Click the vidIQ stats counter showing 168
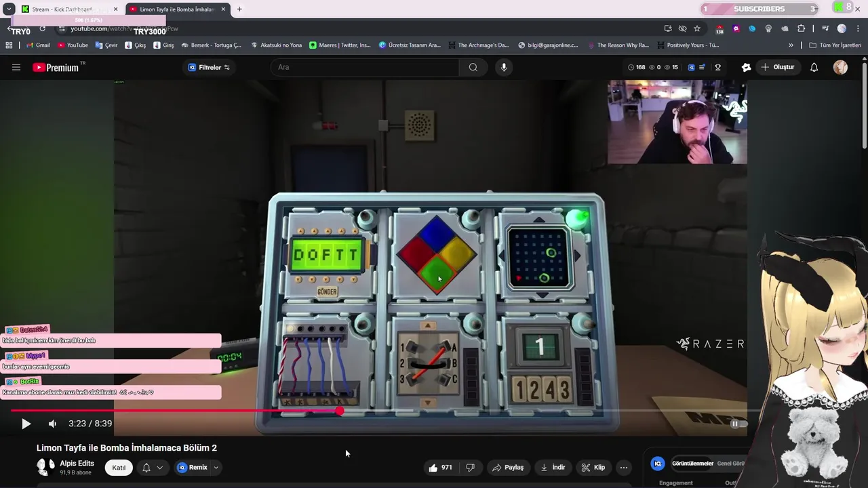 click(x=637, y=67)
